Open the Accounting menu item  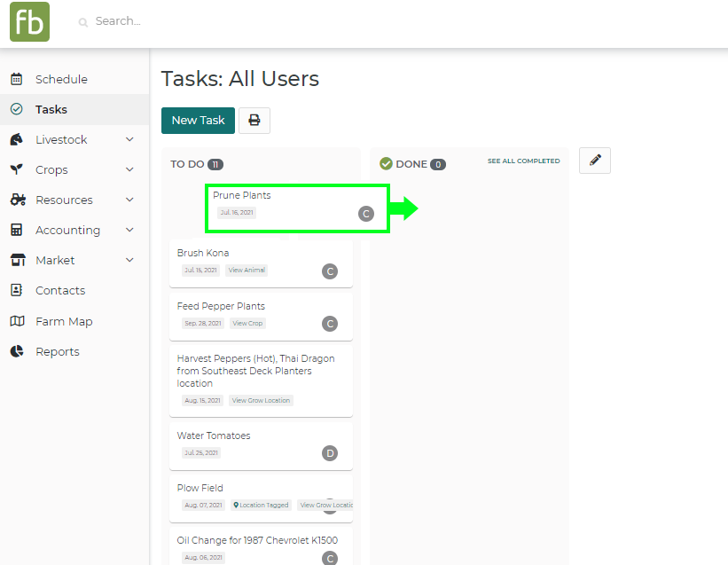click(x=74, y=231)
